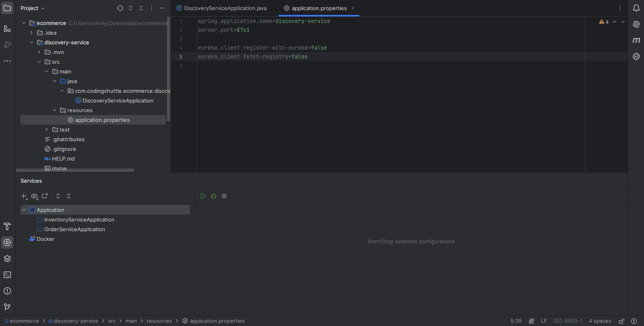
Task: Click cursor position 5:35 indicator
Action: point(516,321)
